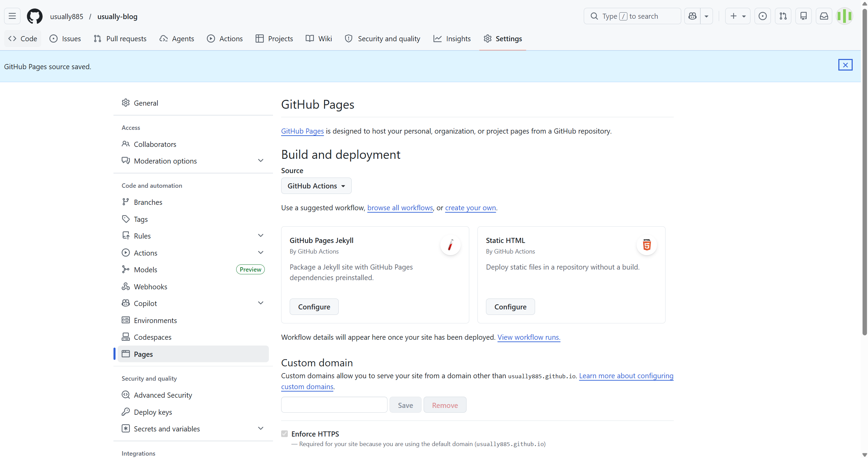Open repositories icon in header
This screenshot has height=458, width=868.
click(804, 16)
